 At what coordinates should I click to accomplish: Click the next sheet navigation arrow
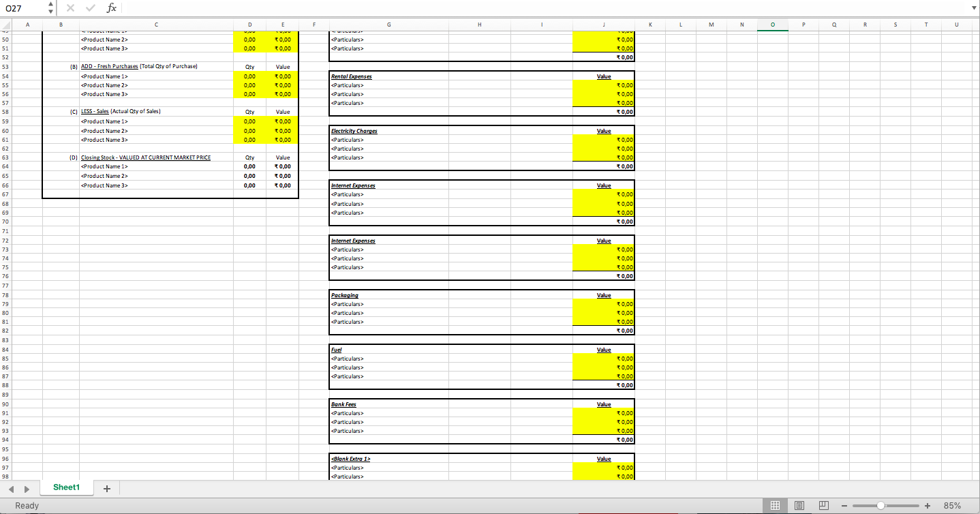pyautogui.click(x=27, y=487)
